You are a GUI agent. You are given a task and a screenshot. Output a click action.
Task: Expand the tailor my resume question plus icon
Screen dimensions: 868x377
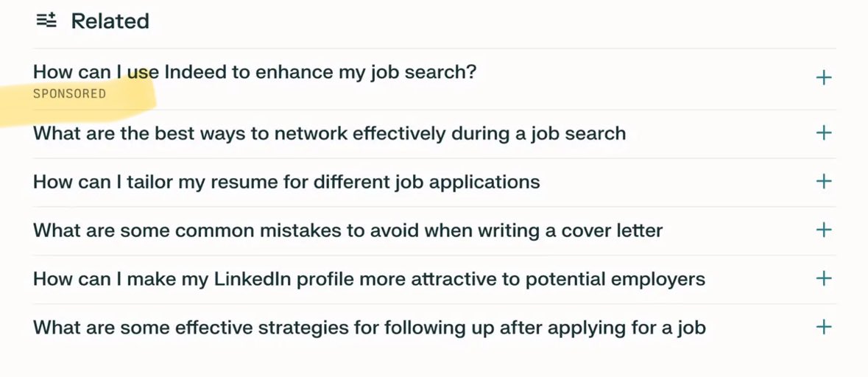click(824, 181)
